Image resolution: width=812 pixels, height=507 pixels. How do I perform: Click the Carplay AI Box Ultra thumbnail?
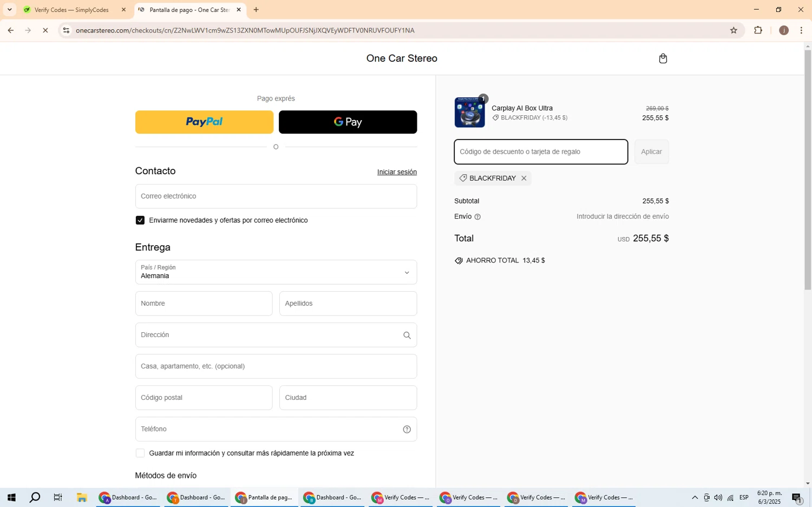point(469,113)
